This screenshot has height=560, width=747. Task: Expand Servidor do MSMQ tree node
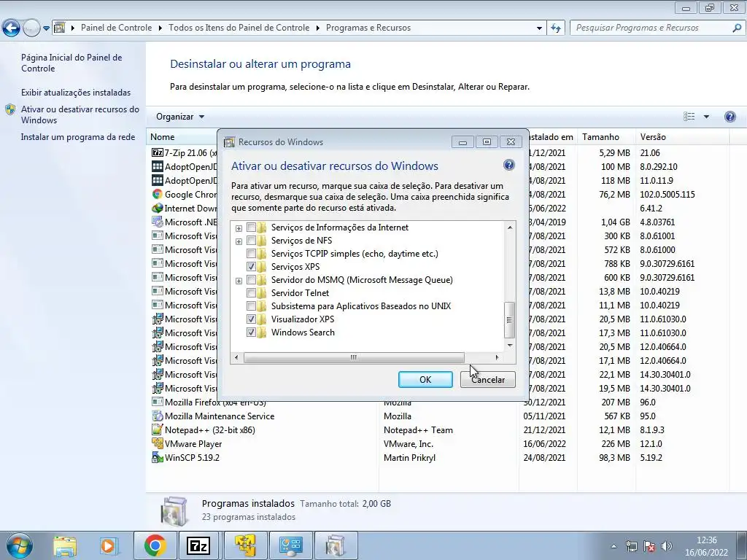tap(239, 281)
